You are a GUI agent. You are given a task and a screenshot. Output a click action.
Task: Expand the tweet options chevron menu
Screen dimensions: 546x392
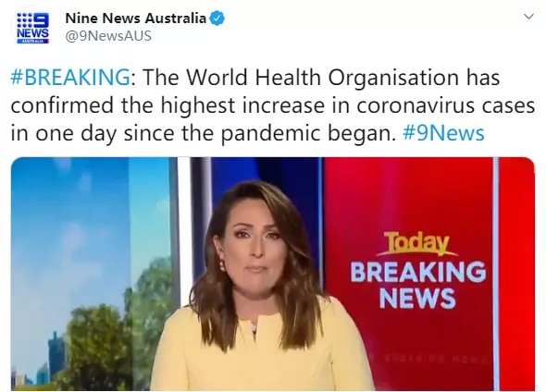coord(528,17)
